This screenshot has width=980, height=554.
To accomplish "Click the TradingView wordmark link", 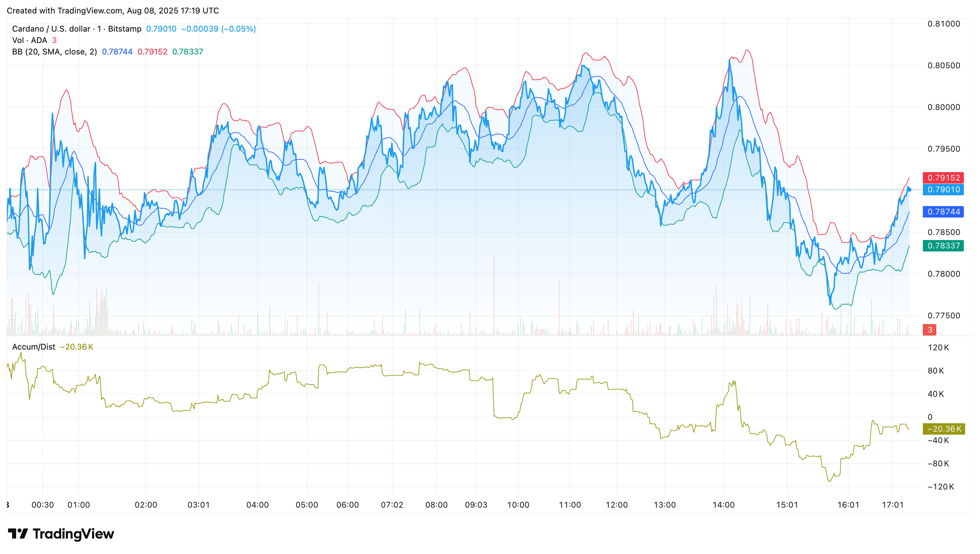I will pyautogui.click(x=73, y=534).
